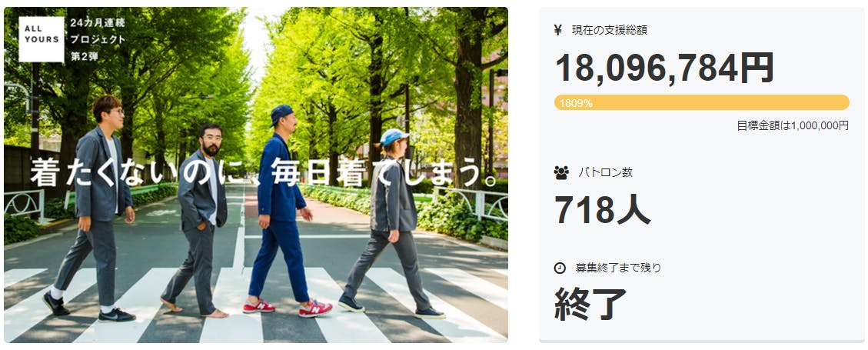This screenshot has height=350, width=868.
Task: Click the orange funding progress bar
Action: 701,102
